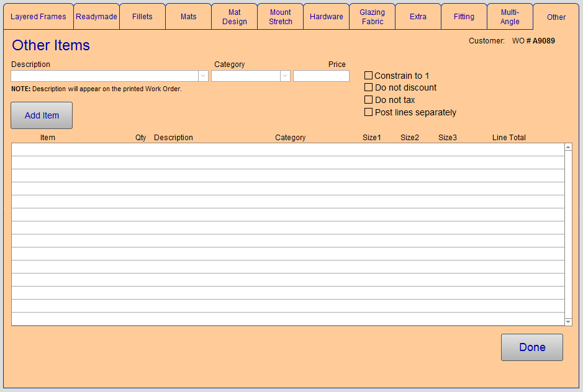This screenshot has width=583, height=392.
Task: Switch to Mount Stretch tab
Action: pos(280,17)
